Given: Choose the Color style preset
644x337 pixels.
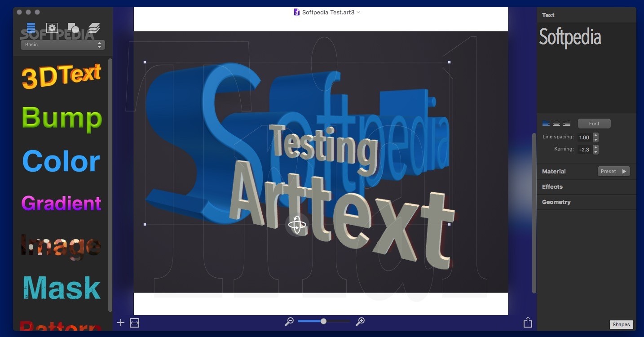Looking at the screenshot, I should pos(61,161).
